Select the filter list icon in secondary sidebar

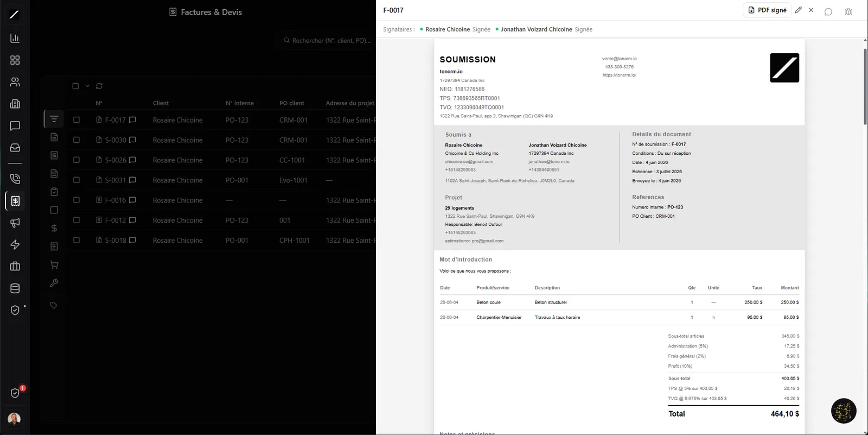54,119
